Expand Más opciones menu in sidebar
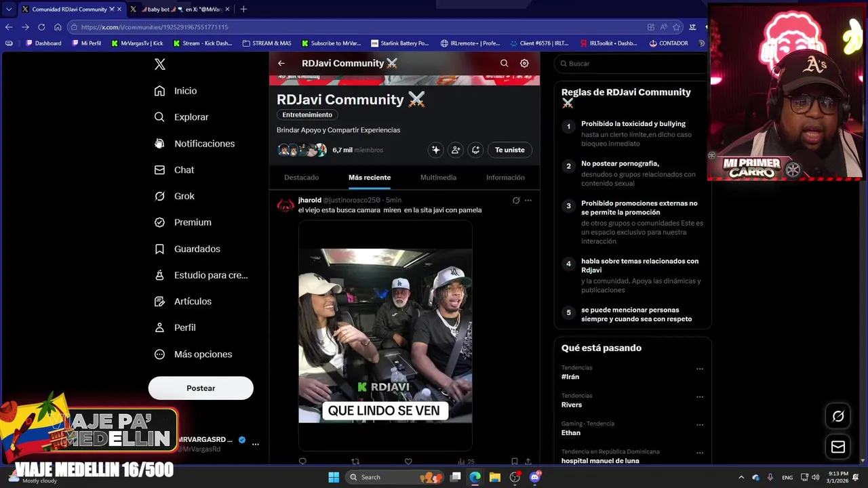This screenshot has width=868, height=488. click(193, 354)
